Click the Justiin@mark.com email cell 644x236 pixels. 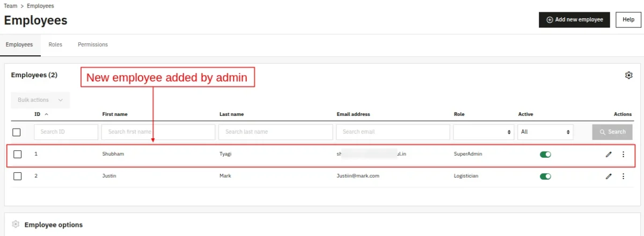pos(358,176)
